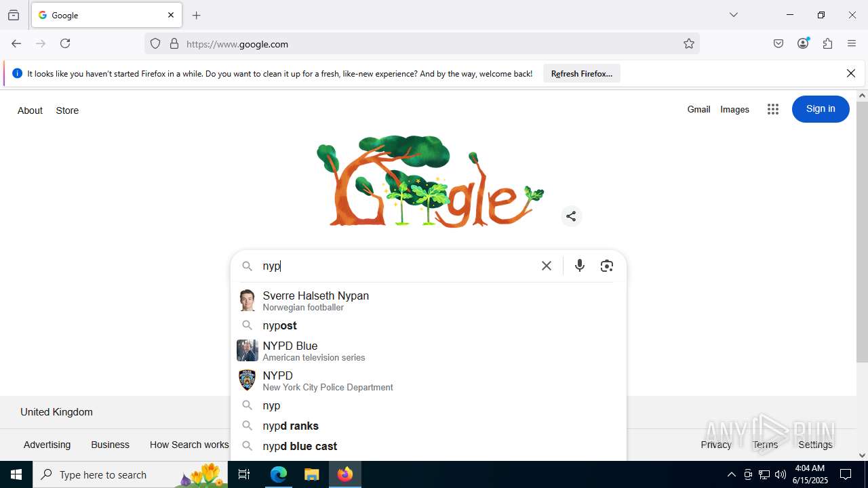Open the tracking protection shield icon

coord(155,44)
